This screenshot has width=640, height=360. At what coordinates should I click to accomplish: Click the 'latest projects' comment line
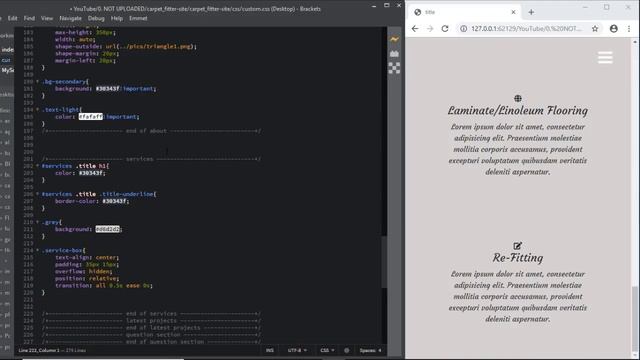(151, 321)
